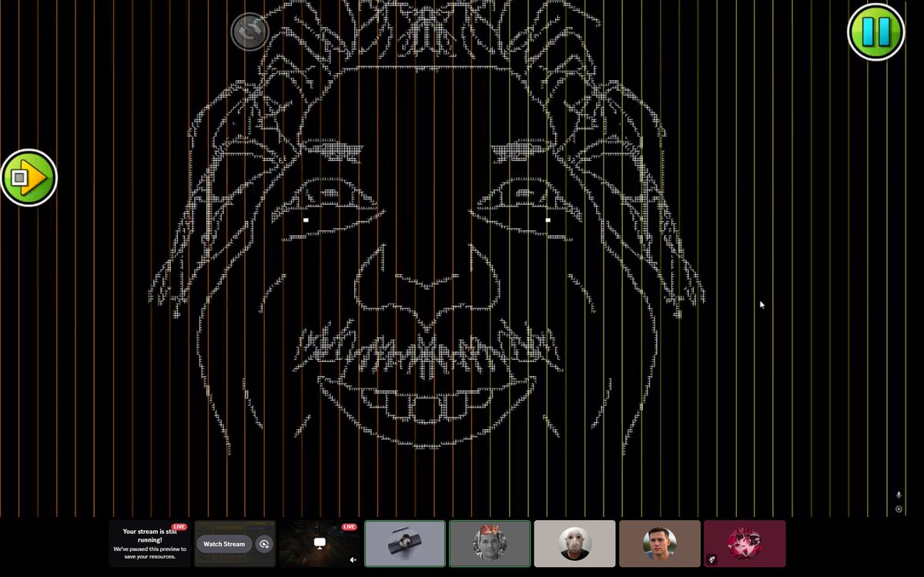
Task: Select the portrait tile of the man in brown
Action: click(660, 544)
